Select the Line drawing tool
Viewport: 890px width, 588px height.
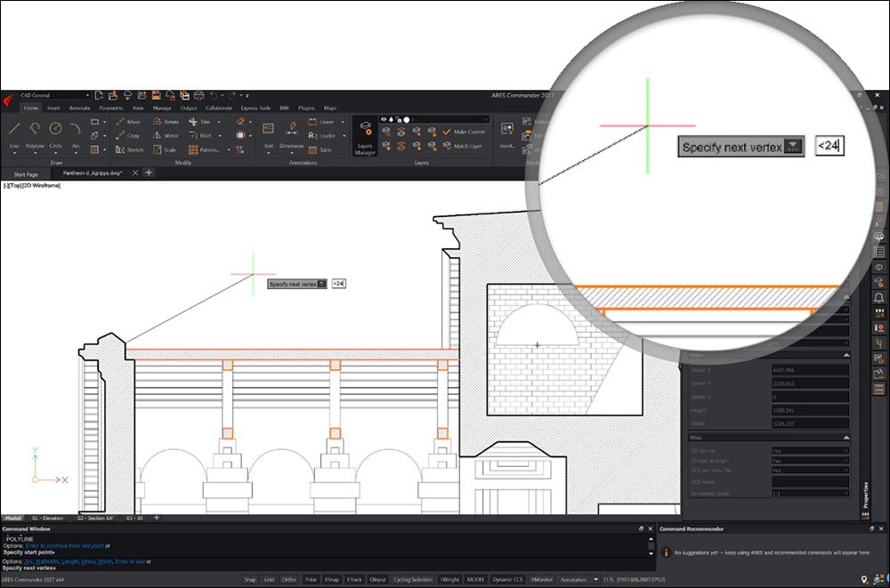pyautogui.click(x=15, y=134)
